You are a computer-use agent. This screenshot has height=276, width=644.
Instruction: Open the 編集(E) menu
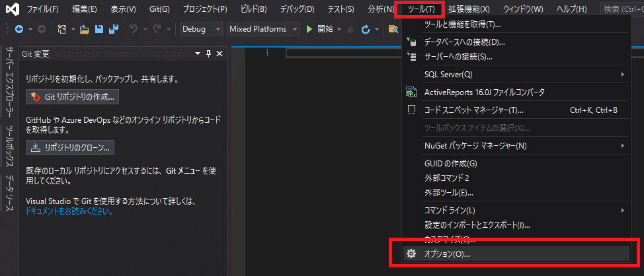(84, 9)
